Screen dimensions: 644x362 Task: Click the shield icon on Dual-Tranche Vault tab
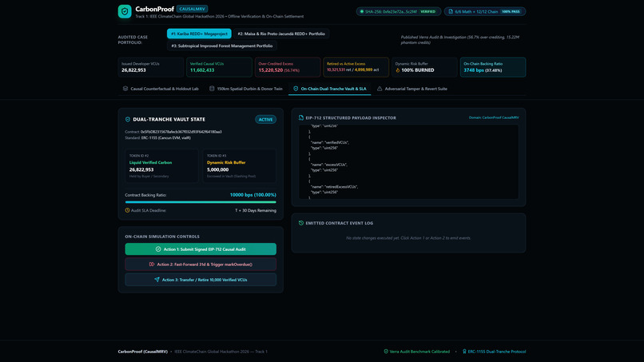(296, 89)
